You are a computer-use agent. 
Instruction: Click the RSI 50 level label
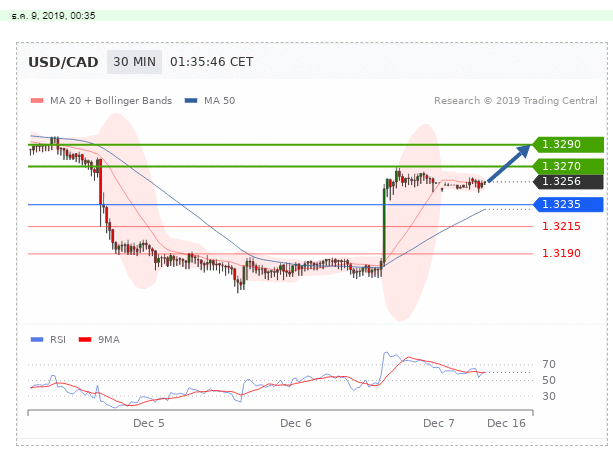[x=549, y=380]
